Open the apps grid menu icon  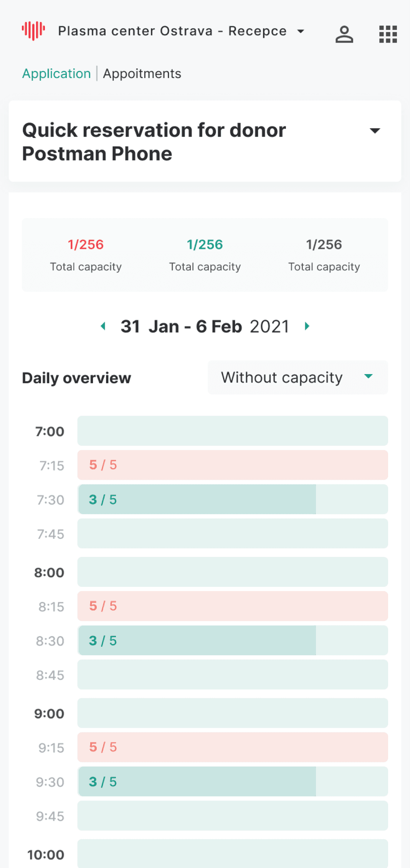coord(388,34)
